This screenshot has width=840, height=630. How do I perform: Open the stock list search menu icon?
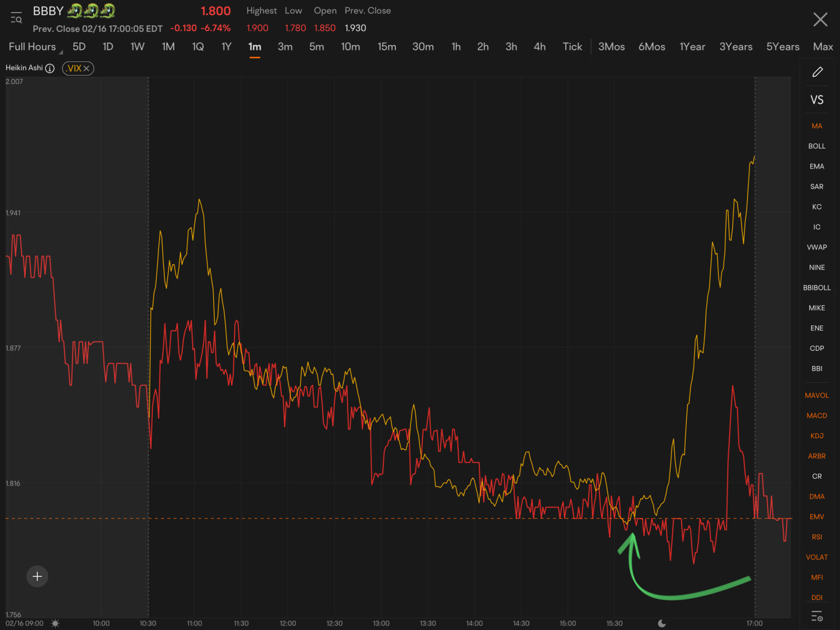tap(16, 18)
